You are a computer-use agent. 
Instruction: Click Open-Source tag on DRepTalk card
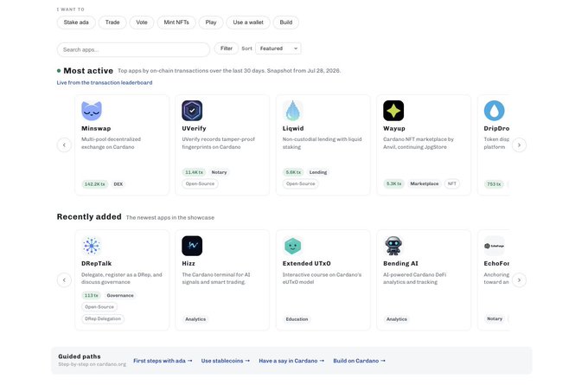[x=99, y=307]
